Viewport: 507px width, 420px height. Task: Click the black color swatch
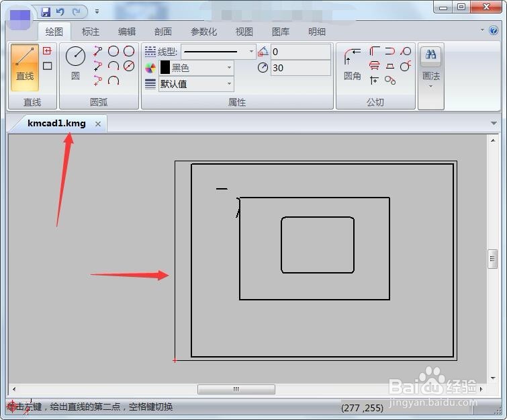pos(165,68)
